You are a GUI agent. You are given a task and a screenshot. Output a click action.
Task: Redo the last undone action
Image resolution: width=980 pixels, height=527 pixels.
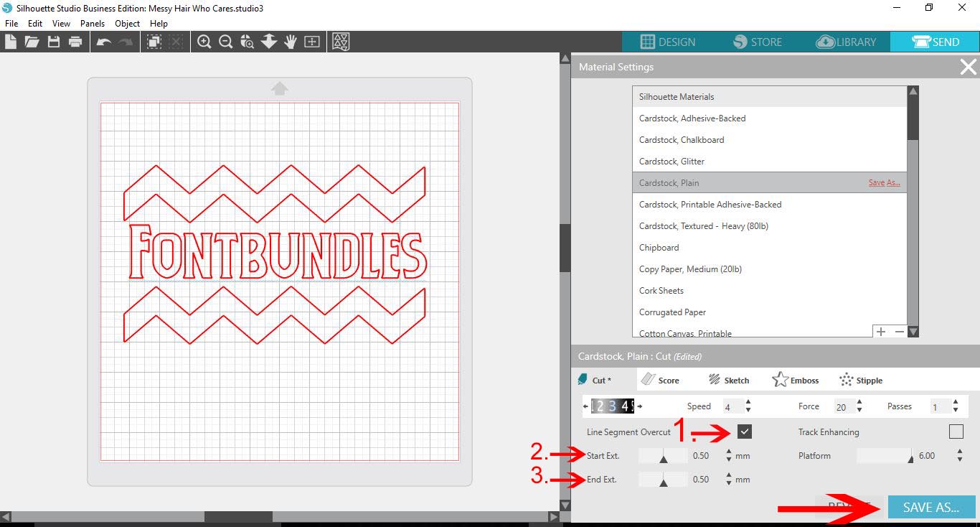click(x=126, y=42)
